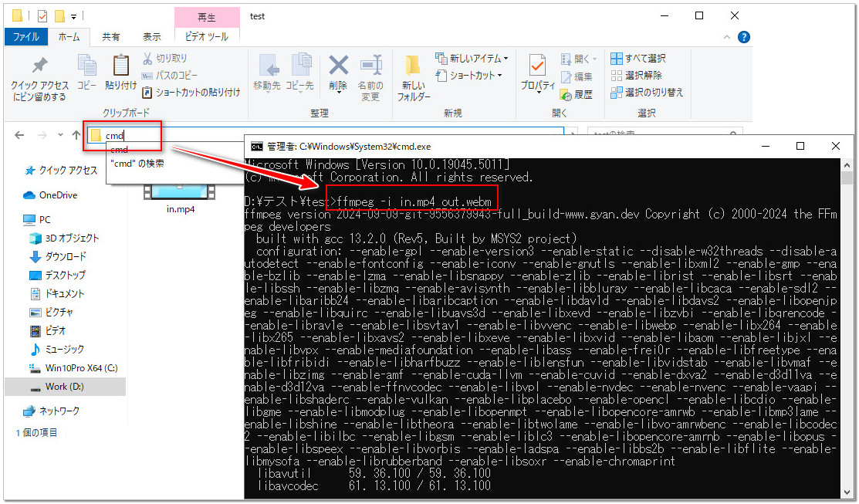Select "cmd" の検索 suggestion
859x504 pixels.
click(x=137, y=164)
